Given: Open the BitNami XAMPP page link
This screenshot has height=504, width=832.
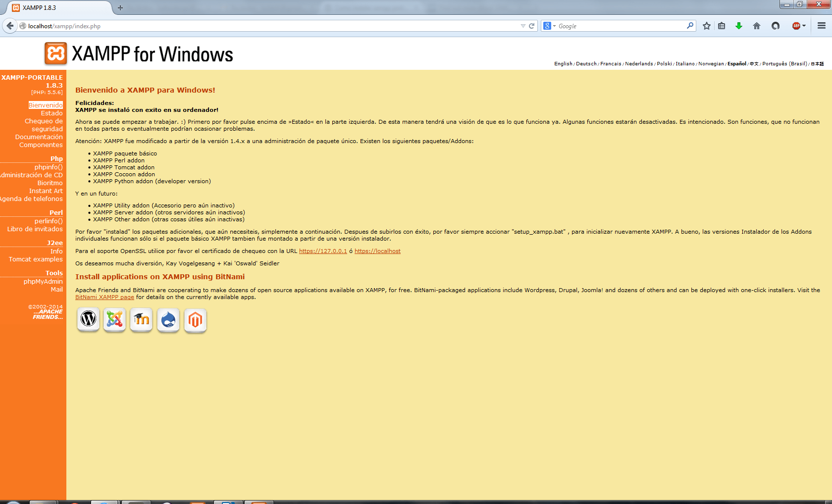Looking at the screenshot, I should click(104, 297).
